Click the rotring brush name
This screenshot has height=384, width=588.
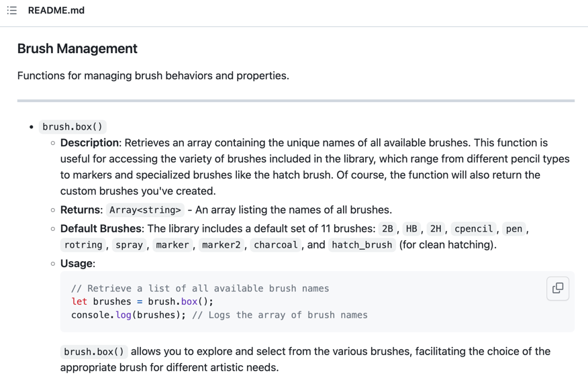[83, 245]
